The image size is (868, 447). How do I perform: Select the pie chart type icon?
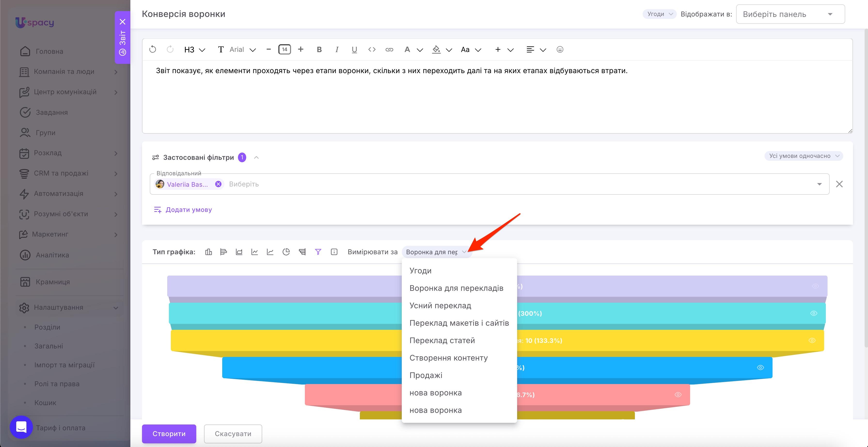286,252
